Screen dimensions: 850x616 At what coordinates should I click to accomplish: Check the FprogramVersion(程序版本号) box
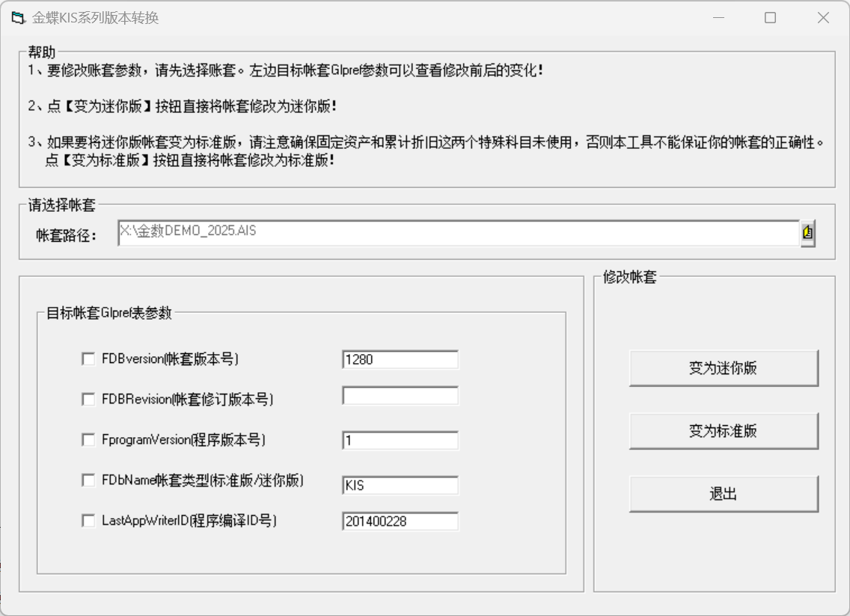click(88, 440)
